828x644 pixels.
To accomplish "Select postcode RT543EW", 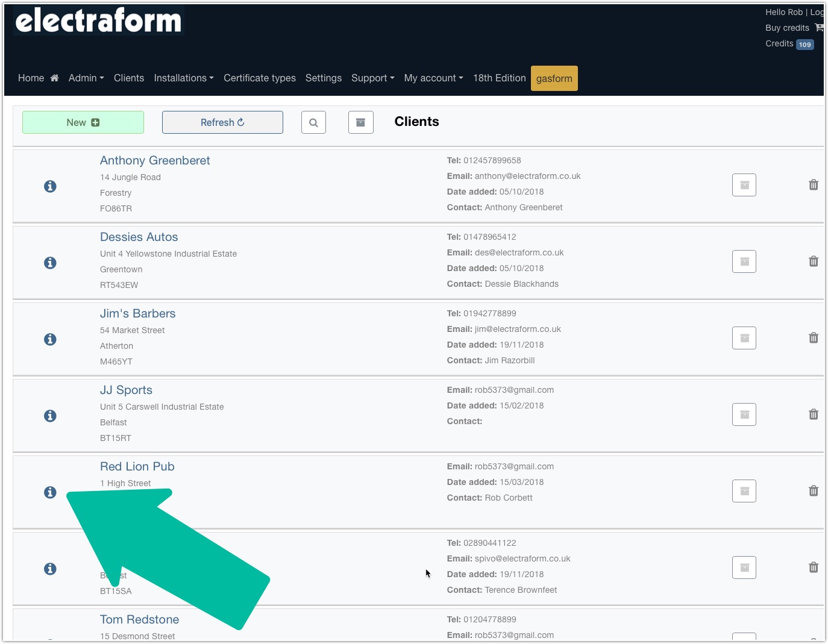I will [119, 285].
